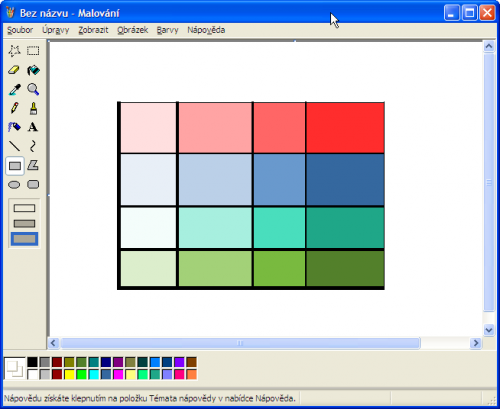The height and width of the screenshot is (409, 500).
Task: Select the magenta palette swatch
Action: [x=118, y=374]
